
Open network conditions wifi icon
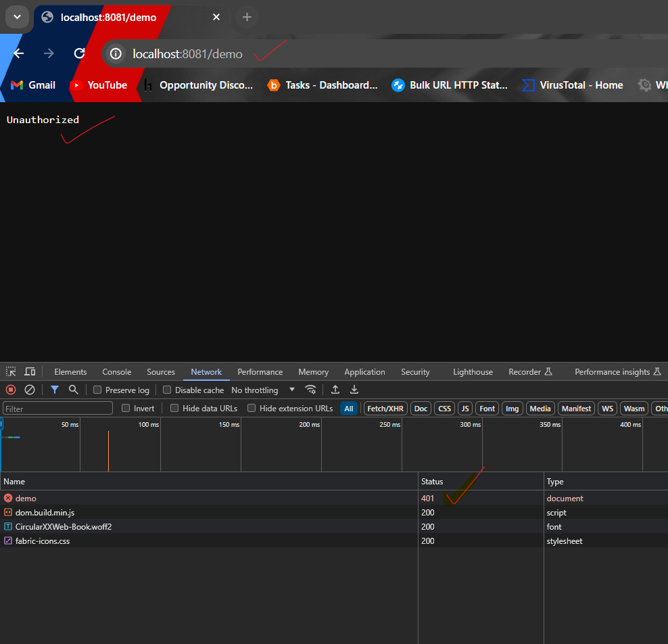pos(310,390)
